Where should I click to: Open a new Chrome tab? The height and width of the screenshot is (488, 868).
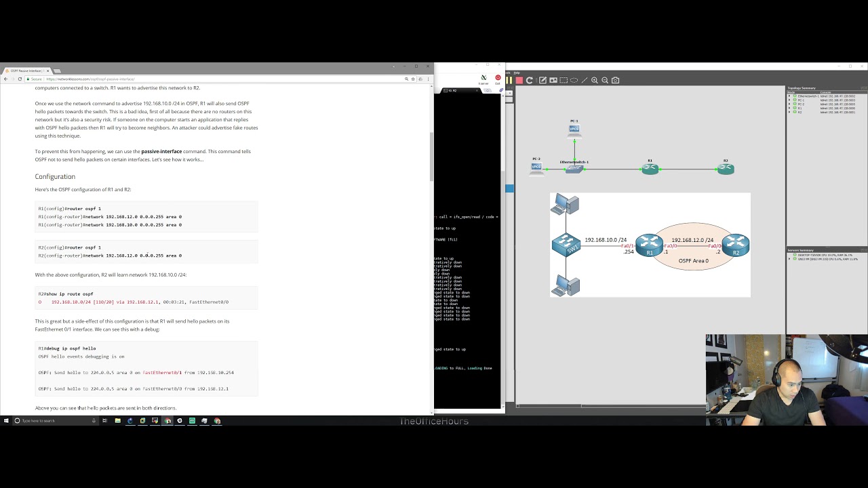coord(57,71)
